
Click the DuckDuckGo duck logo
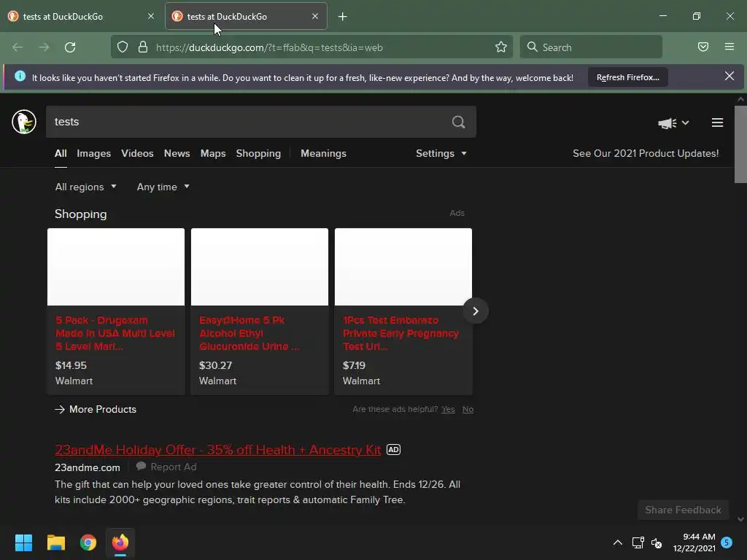(24, 122)
